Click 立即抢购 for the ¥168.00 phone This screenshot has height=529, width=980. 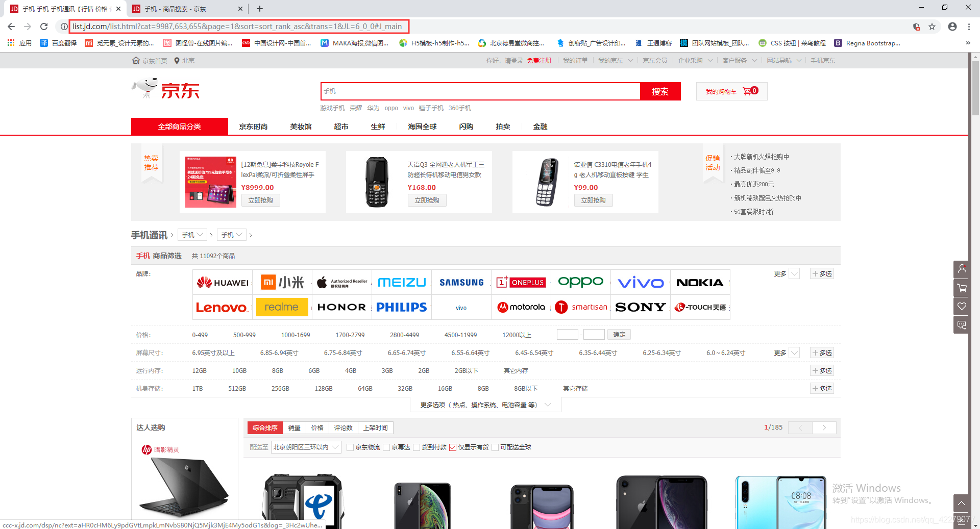pyautogui.click(x=427, y=200)
